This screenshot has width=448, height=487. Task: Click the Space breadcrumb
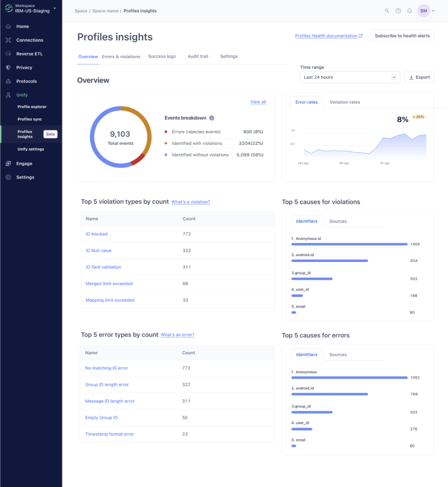click(x=81, y=11)
